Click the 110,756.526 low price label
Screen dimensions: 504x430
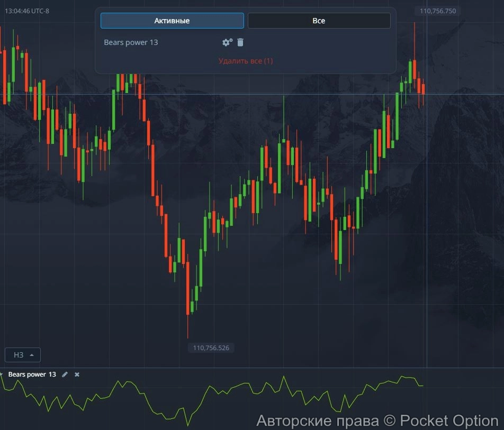211,348
